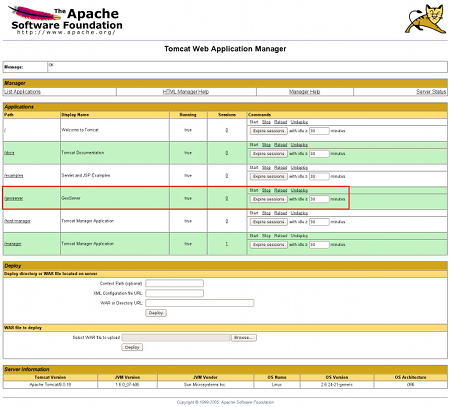
Task: Click the Browse... button for WAR upload
Action: 244,338
